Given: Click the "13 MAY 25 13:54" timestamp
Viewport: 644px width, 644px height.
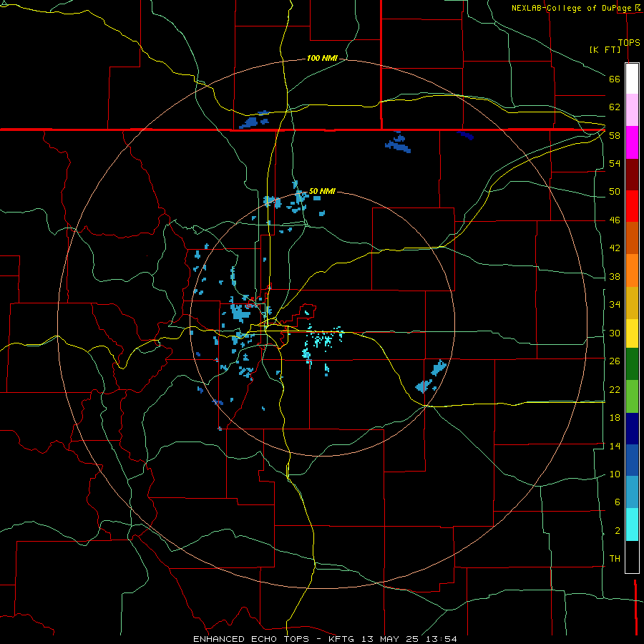Looking at the screenshot, I should (409, 639).
